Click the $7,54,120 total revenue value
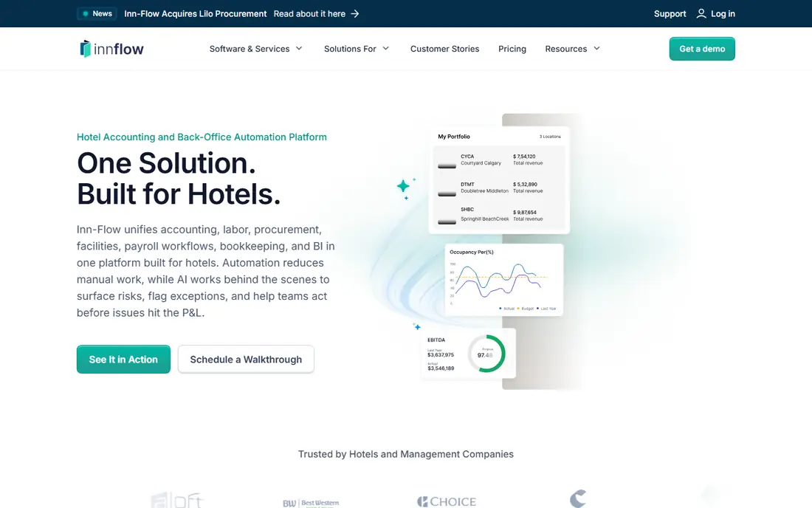Viewport: 812px width, 508px height. tap(524, 157)
